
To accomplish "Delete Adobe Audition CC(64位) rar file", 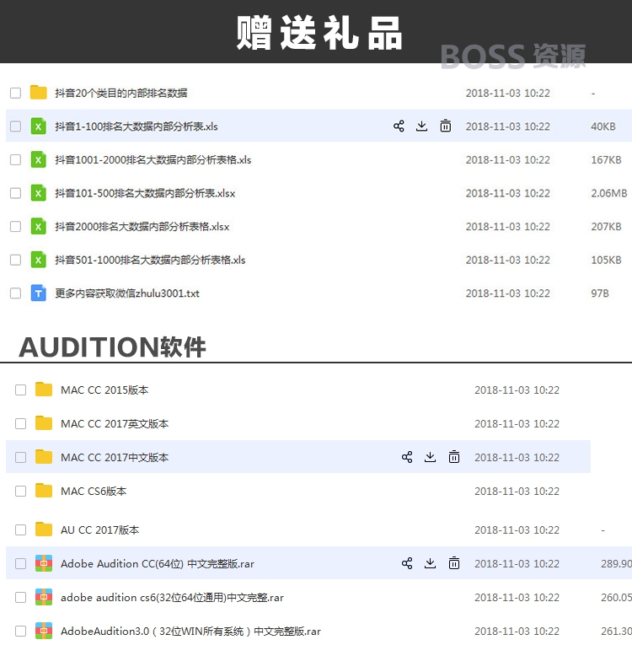I will (x=454, y=563).
